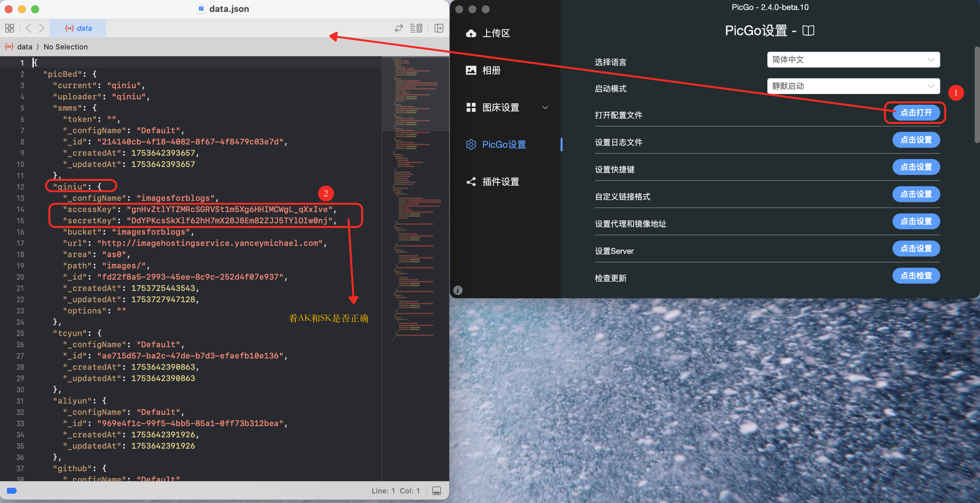Click 'data' in the editor breadcrumb bar

pos(25,47)
